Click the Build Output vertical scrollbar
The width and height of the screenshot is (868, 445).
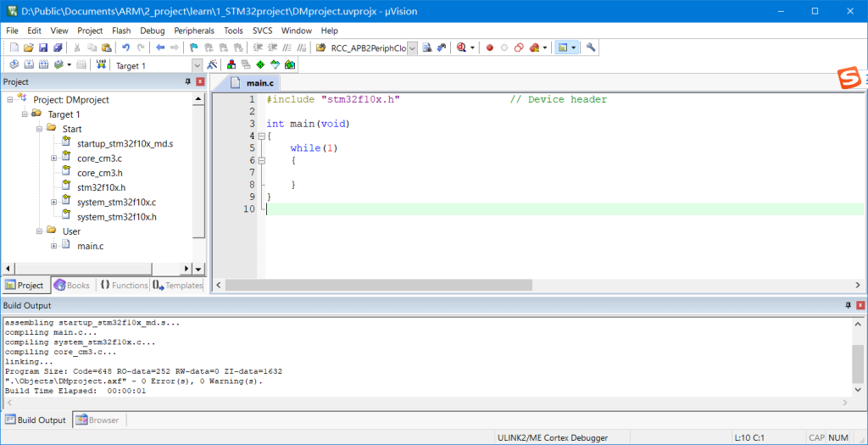pos(858,363)
